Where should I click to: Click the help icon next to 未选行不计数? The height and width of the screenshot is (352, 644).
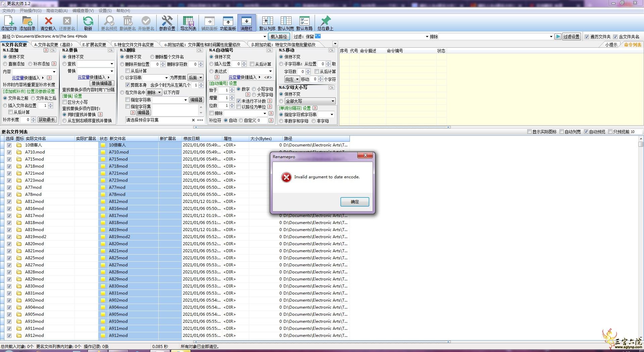point(270,101)
